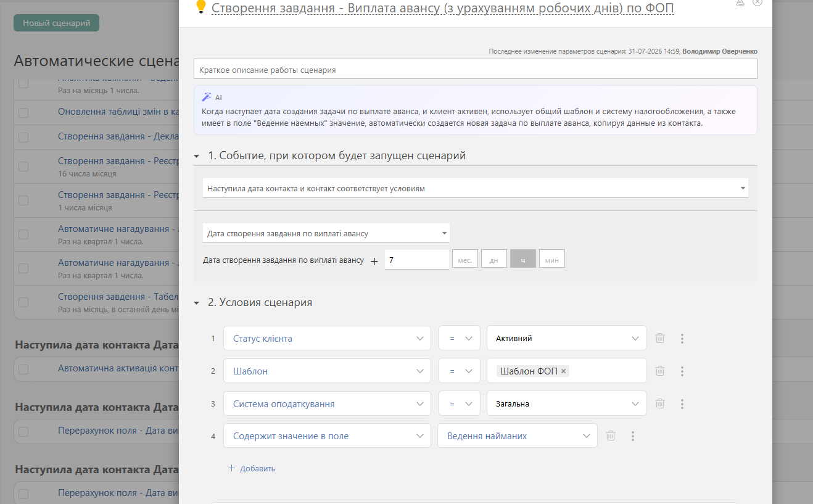Select the мин time unit
The width and height of the screenshot is (813, 504).
552,259
